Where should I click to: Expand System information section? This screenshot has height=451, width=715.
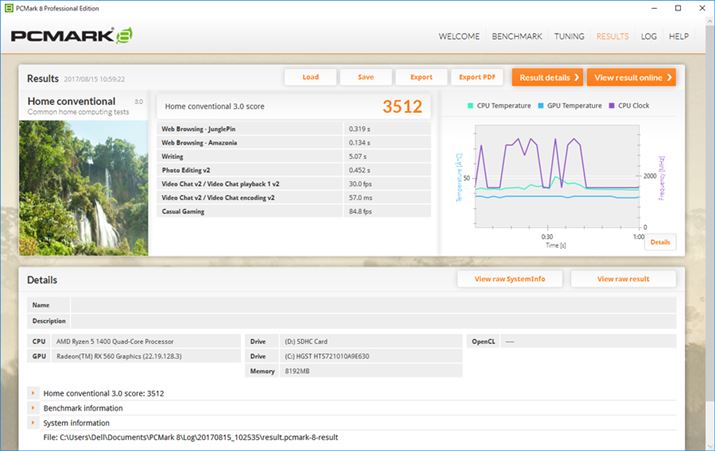(33, 423)
